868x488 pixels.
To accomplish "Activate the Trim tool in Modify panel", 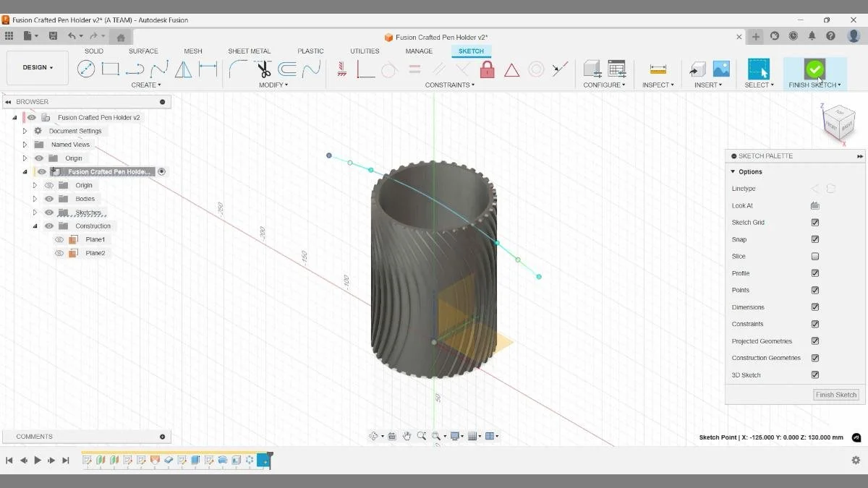I will 263,69.
